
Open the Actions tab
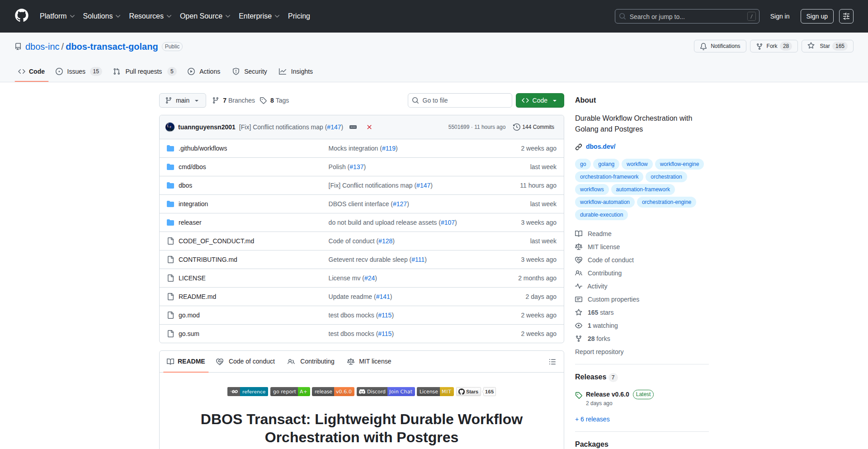click(x=204, y=71)
